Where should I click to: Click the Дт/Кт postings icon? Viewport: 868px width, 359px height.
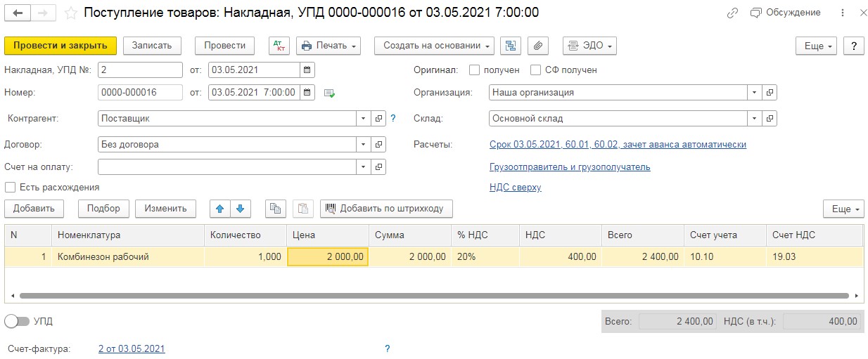(x=279, y=46)
